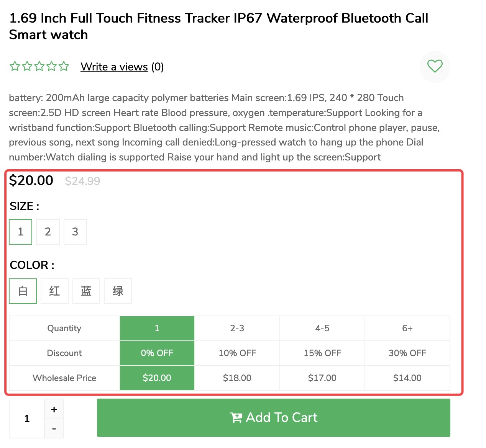Click the 15% OFF discount cell
Viewport: 486px width, 448px height.
[322, 353]
